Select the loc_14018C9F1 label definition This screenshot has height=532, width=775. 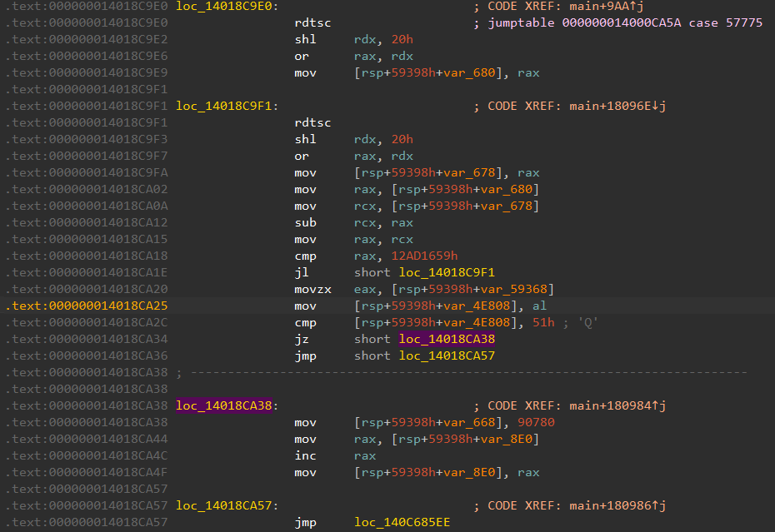[226, 106]
